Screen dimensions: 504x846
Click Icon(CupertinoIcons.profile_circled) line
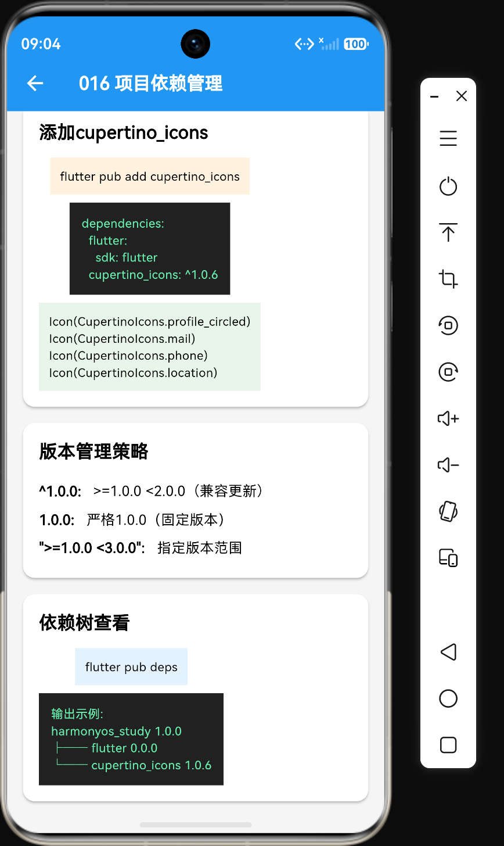click(150, 321)
